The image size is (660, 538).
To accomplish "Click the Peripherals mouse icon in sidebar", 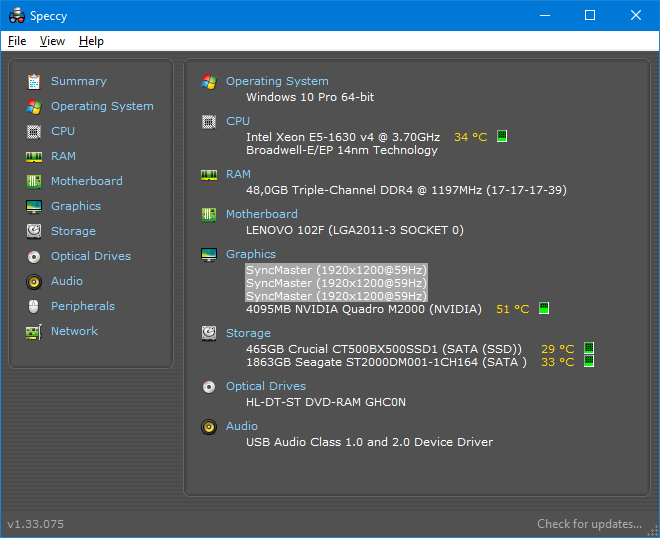I will coord(34,306).
